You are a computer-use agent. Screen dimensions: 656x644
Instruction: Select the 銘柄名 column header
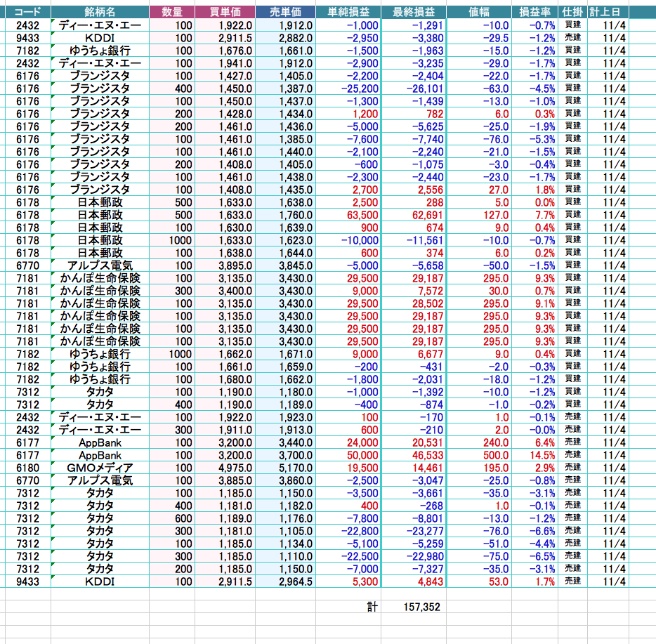point(100,12)
